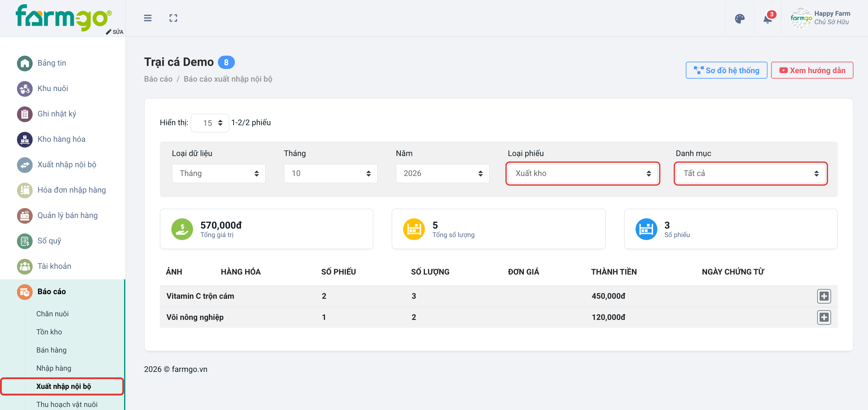
Task: Click Xem hướng dẫn button
Action: click(812, 70)
